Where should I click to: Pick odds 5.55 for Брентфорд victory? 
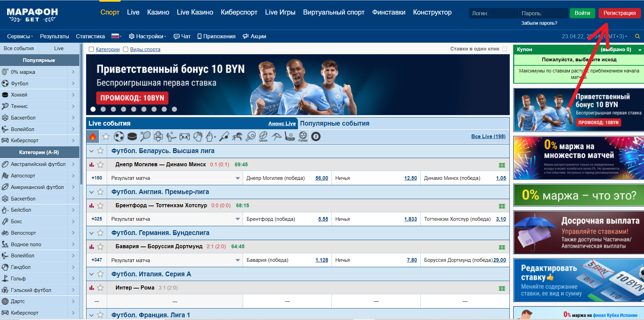(x=323, y=219)
